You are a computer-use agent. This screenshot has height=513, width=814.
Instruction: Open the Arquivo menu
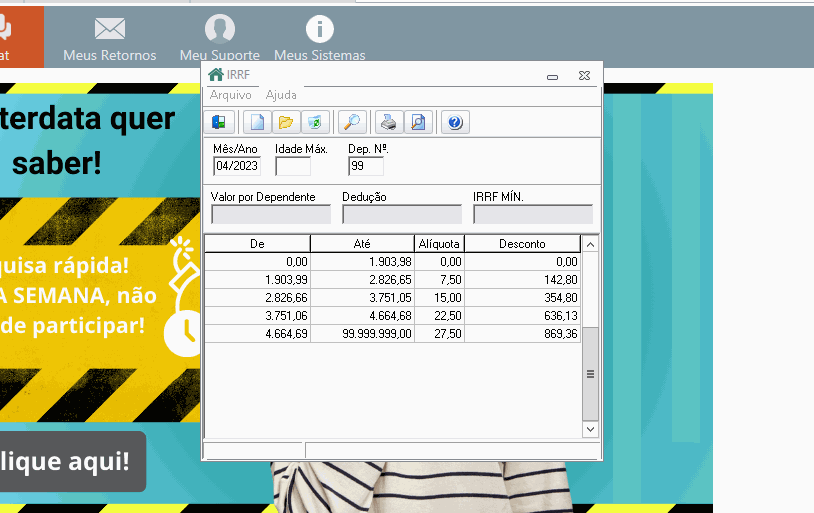pyautogui.click(x=230, y=95)
